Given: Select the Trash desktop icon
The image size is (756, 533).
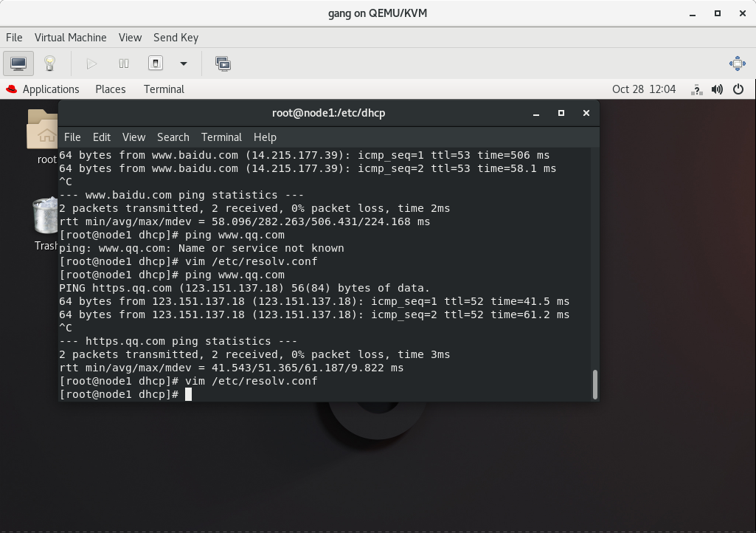Looking at the screenshot, I should [45, 224].
